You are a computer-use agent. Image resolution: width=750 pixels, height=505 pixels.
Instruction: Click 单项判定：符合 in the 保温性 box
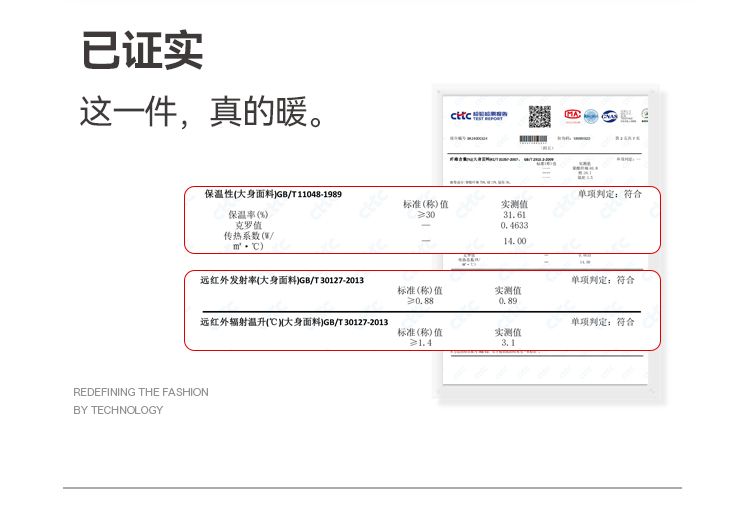(609, 194)
